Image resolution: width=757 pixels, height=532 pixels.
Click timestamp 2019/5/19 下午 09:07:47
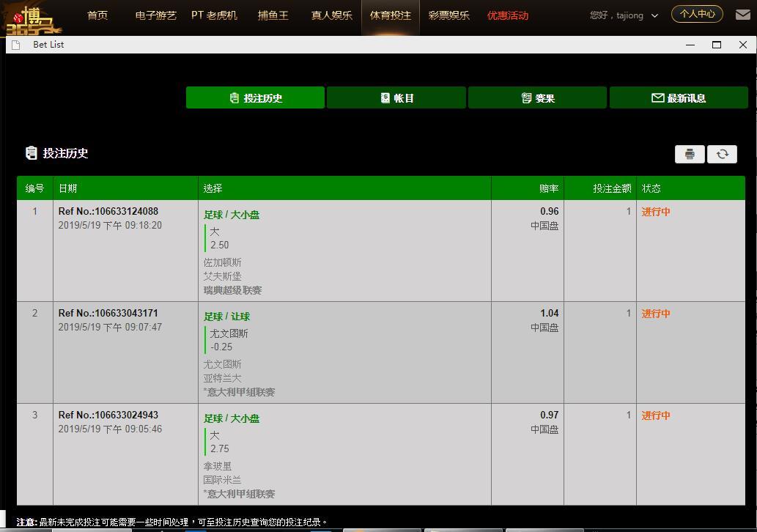(110, 328)
